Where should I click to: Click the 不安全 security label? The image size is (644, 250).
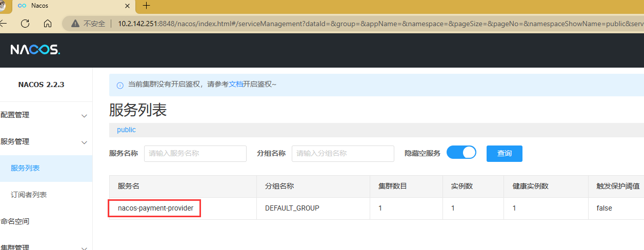(94, 24)
